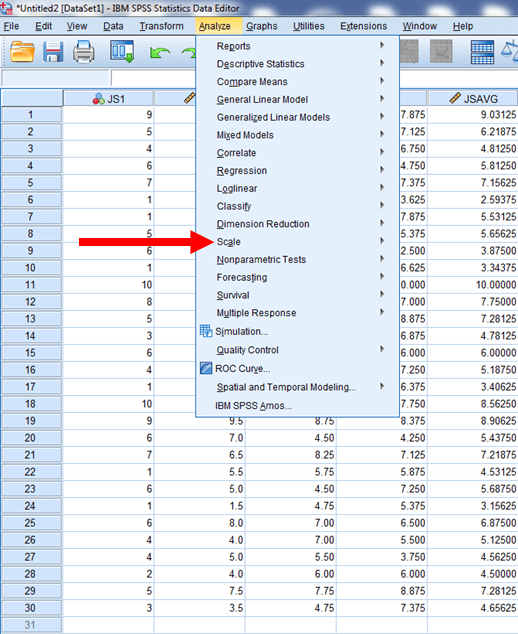The image size is (518, 634).
Task: Expand the Compare Means submenu arrow
Action: point(382,81)
